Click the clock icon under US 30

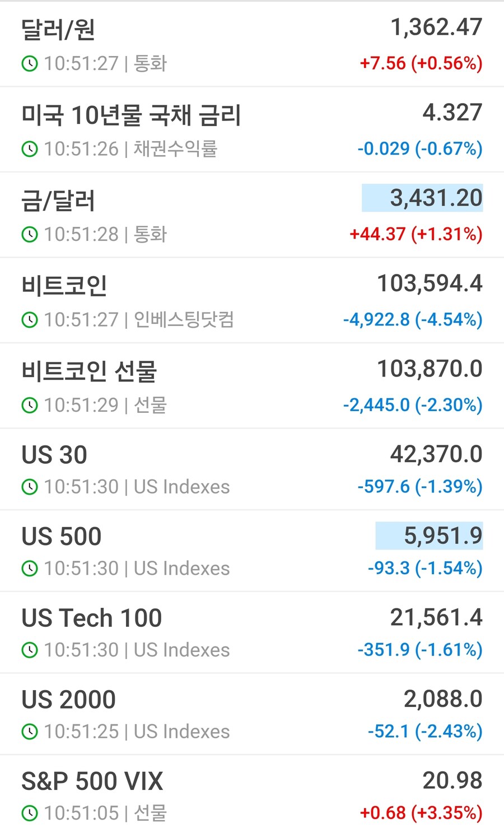29,487
